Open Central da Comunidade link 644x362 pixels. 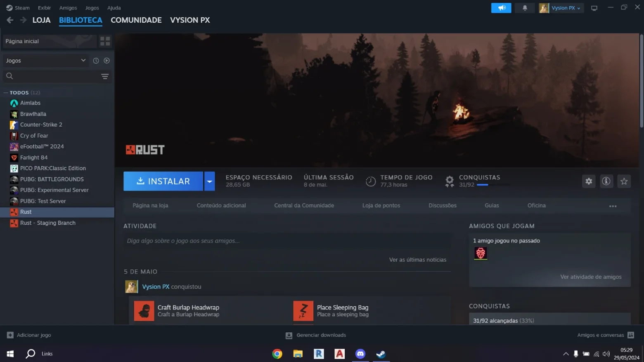(304, 205)
